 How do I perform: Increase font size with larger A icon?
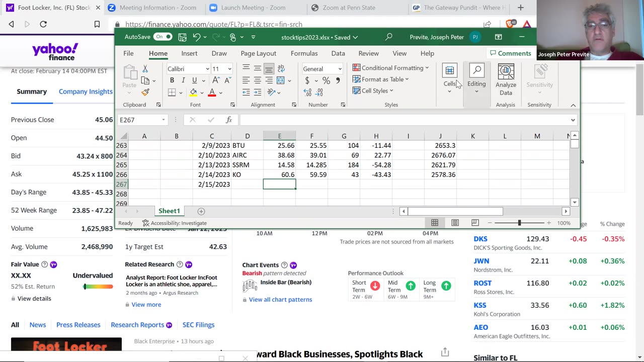(x=216, y=80)
